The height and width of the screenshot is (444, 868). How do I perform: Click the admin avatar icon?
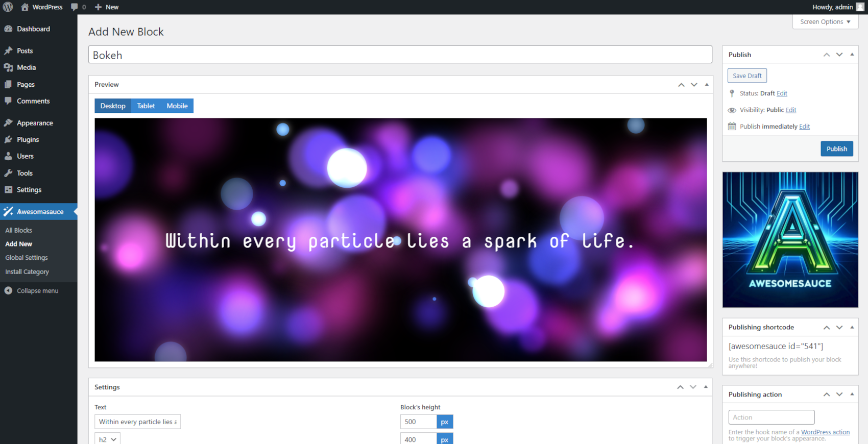(x=860, y=7)
